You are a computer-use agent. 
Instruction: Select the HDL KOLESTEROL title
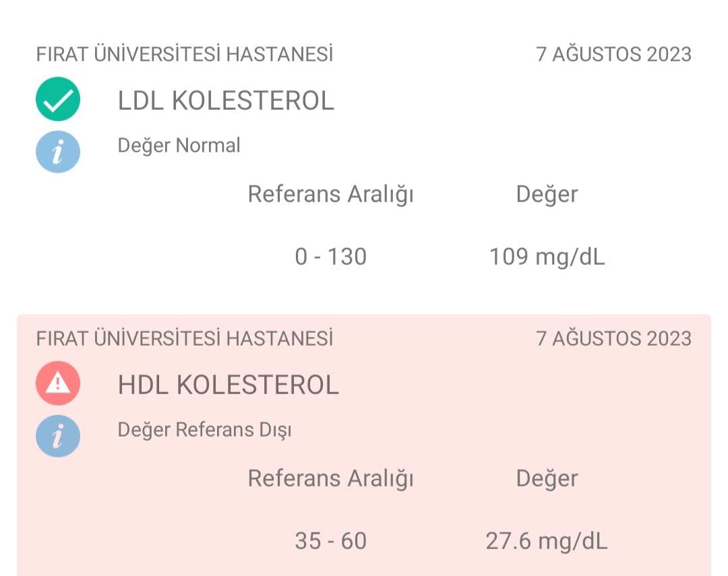click(229, 385)
